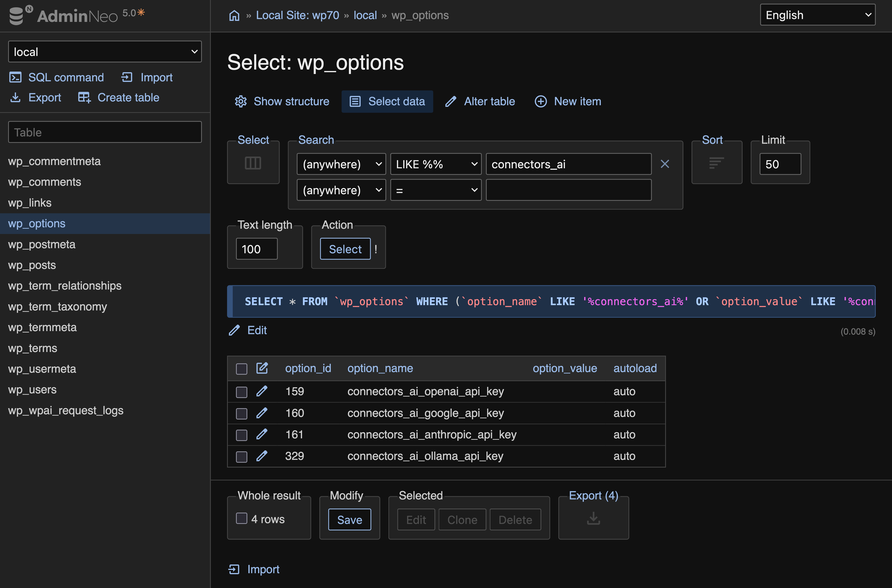The image size is (892, 588).
Task: Check the row for connectors_ai_anthropic_api_key
Action: (x=241, y=435)
